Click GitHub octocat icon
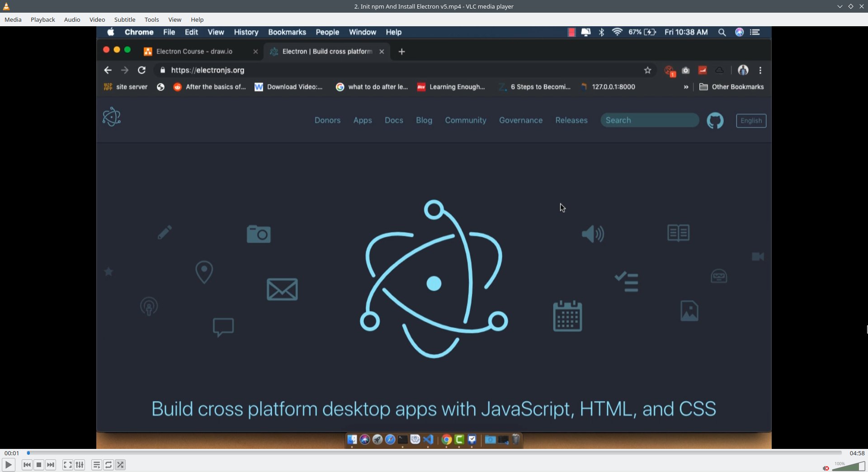The height and width of the screenshot is (472, 868). coord(715,121)
